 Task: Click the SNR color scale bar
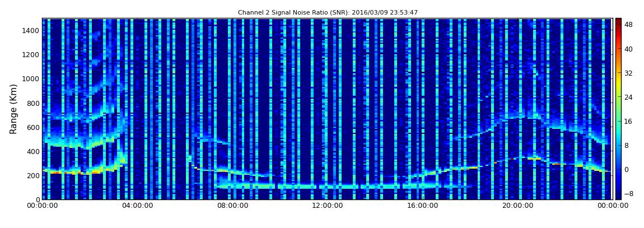[x=618, y=109]
